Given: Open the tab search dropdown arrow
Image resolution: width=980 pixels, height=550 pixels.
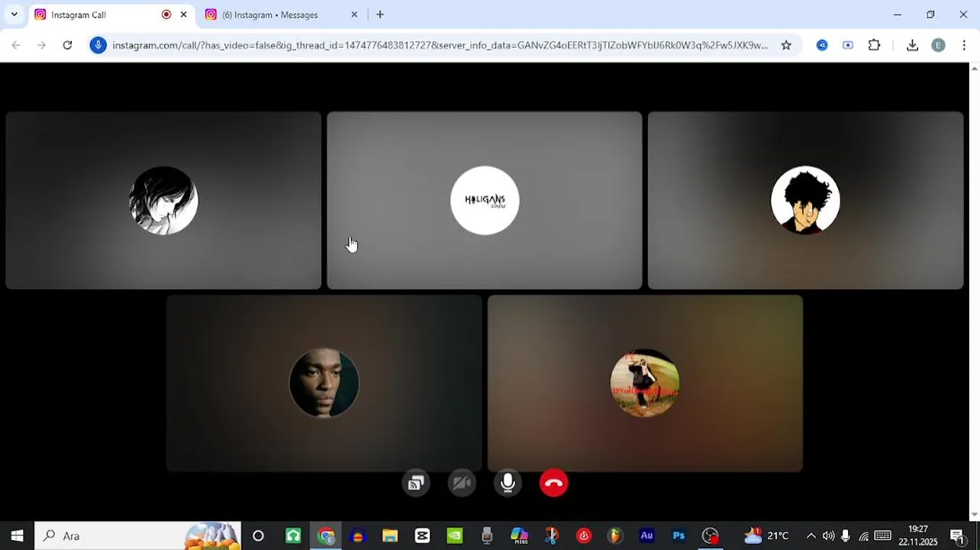Looking at the screenshot, I should tap(14, 15).
